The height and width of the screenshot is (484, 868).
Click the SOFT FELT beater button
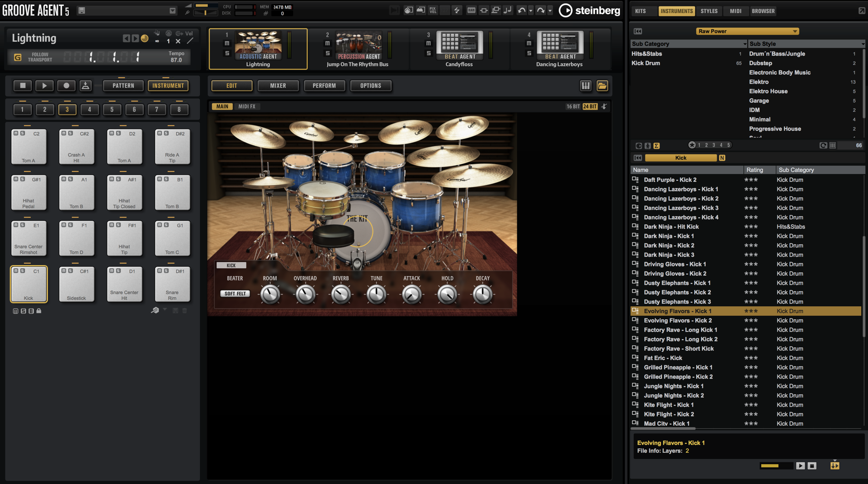(235, 294)
